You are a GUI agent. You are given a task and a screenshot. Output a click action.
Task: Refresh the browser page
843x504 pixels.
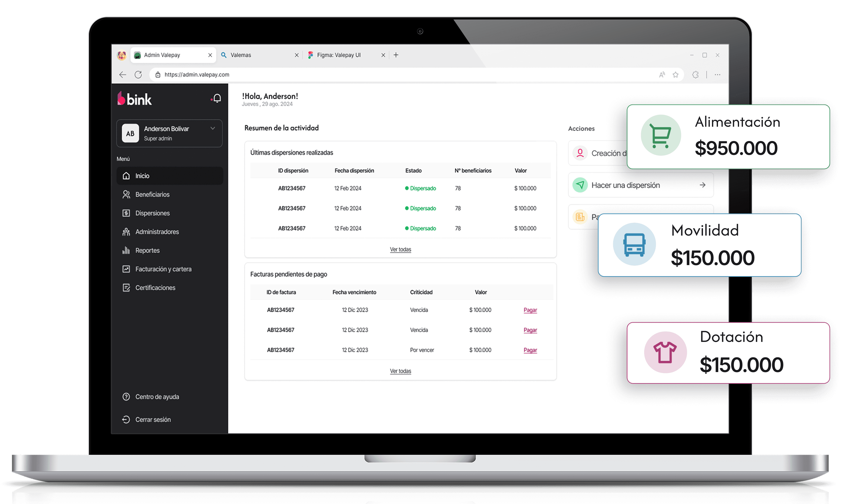point(138,75)
